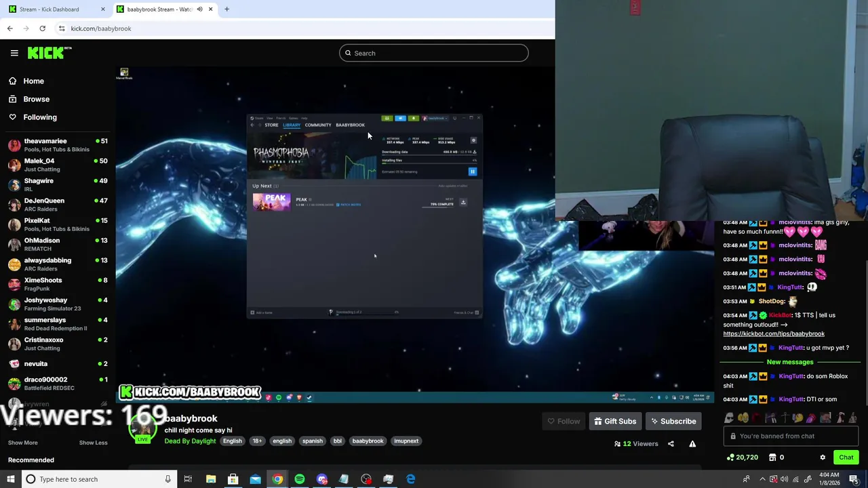Click the 18+ tag
Image resolution: width=868 pixels, height=488 pixels.
click(257, 441)
